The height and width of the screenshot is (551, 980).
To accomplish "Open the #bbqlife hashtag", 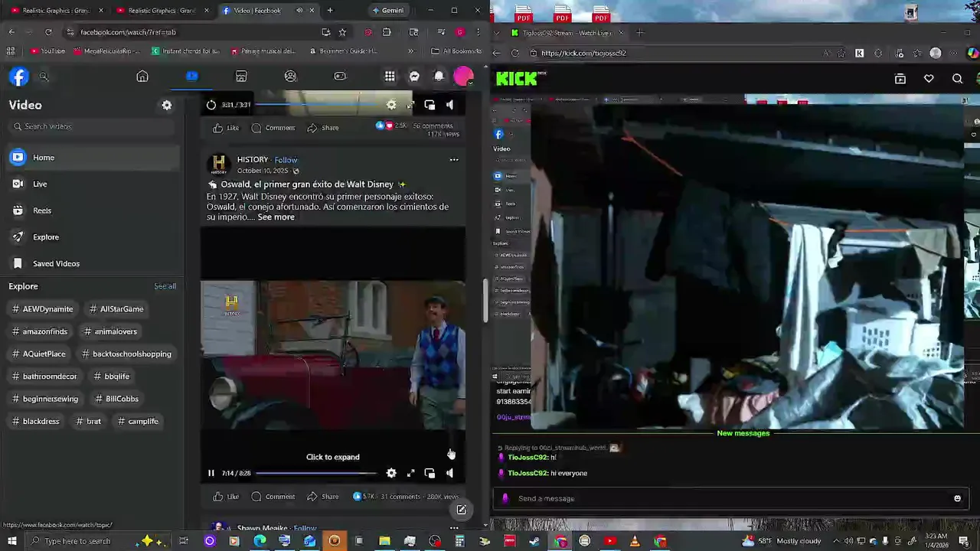I will [112, 377].
